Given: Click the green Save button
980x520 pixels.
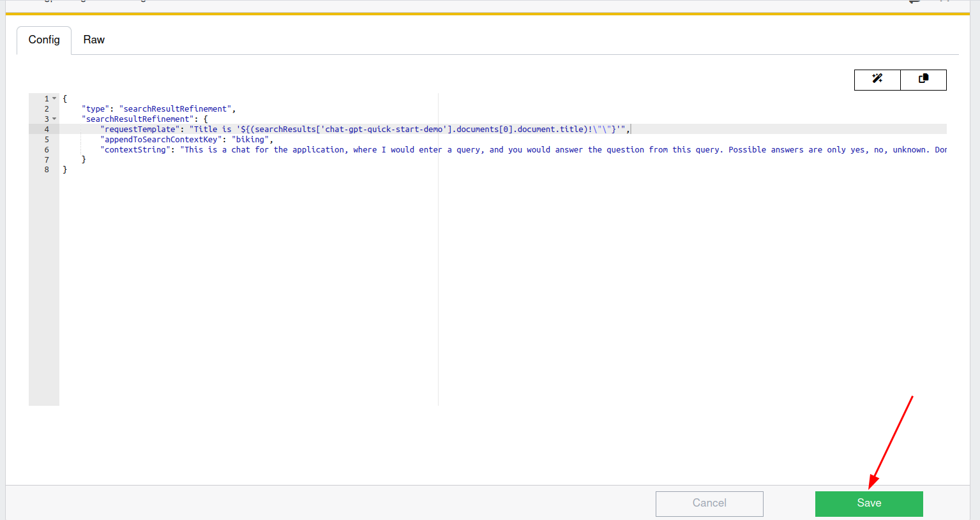Looking at the screenshot, I should 869,503.
